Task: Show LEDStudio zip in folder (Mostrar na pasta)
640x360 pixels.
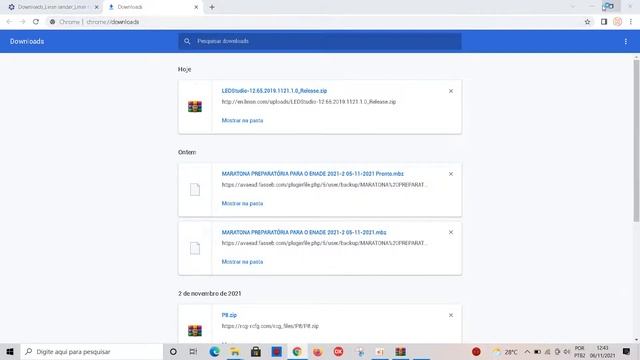Action: (x=242, y=120)
